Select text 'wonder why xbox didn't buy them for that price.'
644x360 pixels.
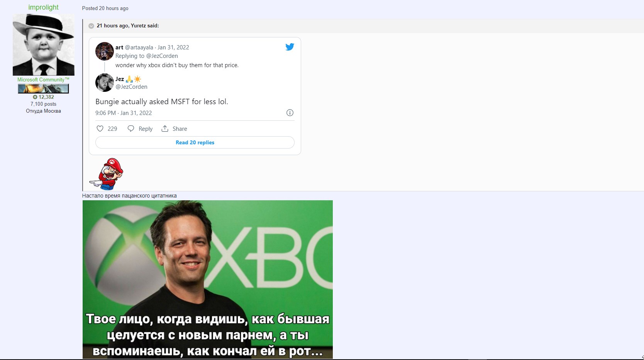(177, 65)
